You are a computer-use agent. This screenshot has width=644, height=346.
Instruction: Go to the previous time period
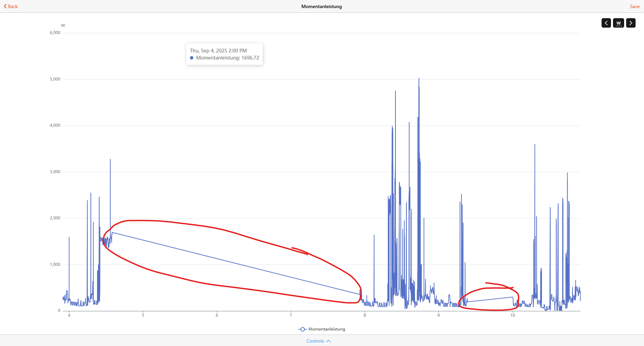(606, 23)
